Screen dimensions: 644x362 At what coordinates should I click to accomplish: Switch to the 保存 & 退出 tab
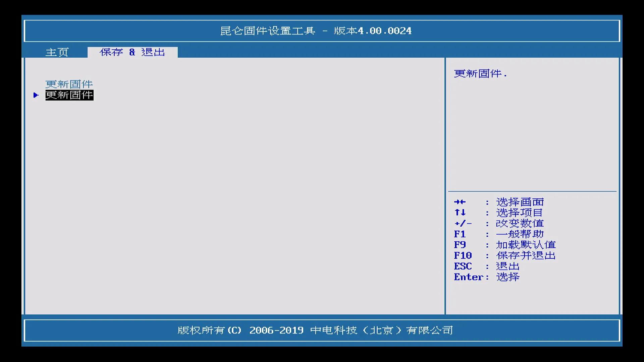point(132,52)
